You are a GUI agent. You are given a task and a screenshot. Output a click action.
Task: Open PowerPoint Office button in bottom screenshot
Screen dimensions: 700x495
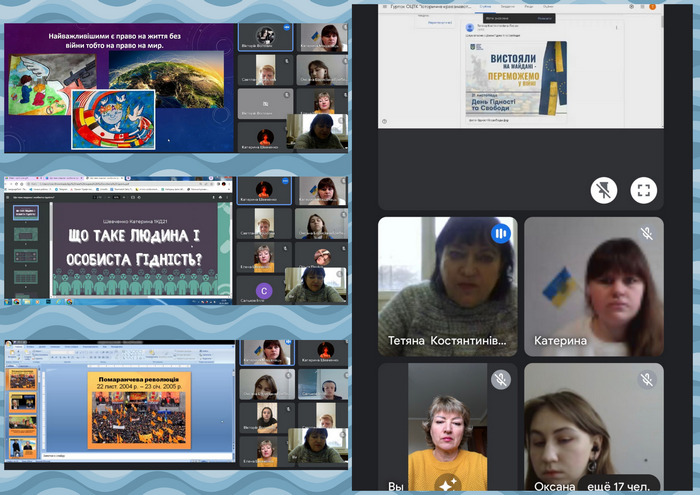point(9,345)
